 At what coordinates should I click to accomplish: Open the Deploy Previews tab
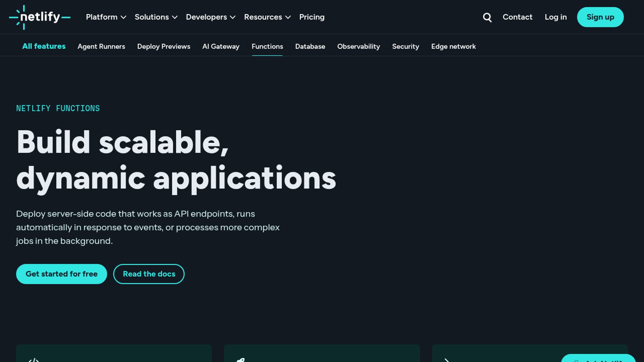pyautogui.click(x=164, y=47)
